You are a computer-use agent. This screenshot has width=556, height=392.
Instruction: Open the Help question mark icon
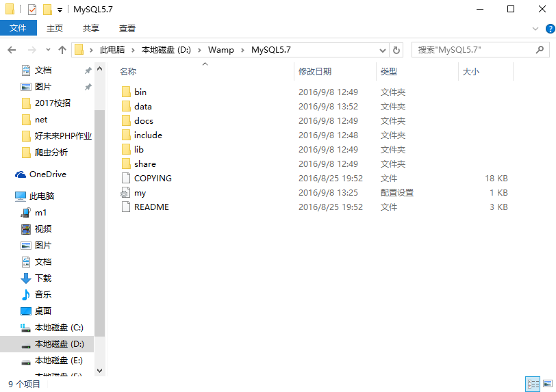551,29
